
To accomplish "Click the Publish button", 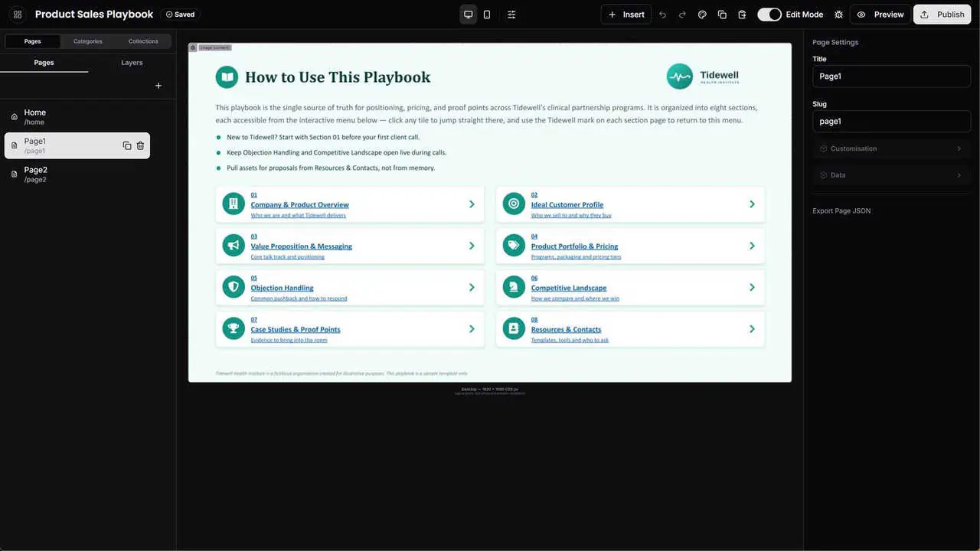I will pos(942,15).
